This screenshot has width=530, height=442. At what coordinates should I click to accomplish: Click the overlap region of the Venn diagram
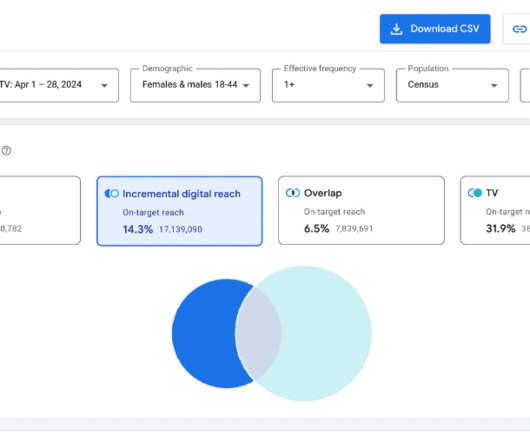coord(258,334)
